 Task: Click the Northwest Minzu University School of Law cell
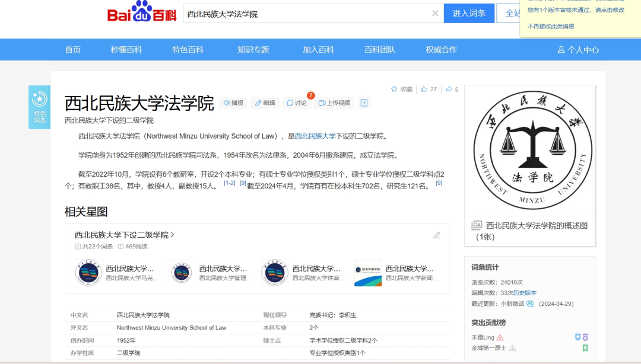172,328
